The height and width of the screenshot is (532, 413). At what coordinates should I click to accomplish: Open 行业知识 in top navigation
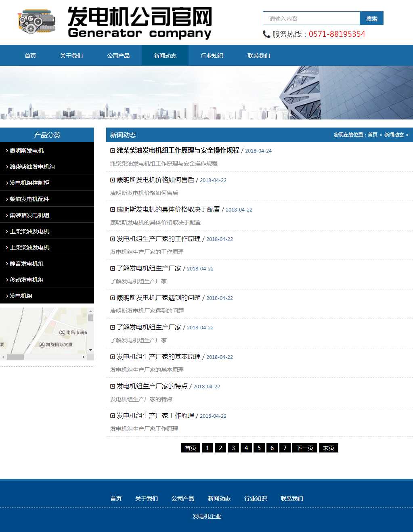(212, 56)
